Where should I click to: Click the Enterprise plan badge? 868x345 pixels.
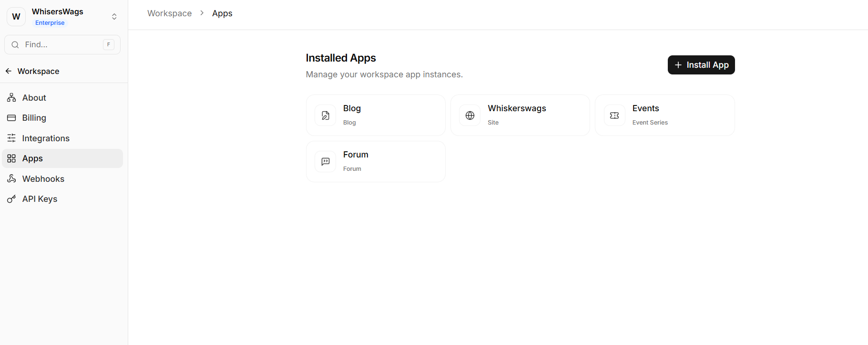[50, 23]
